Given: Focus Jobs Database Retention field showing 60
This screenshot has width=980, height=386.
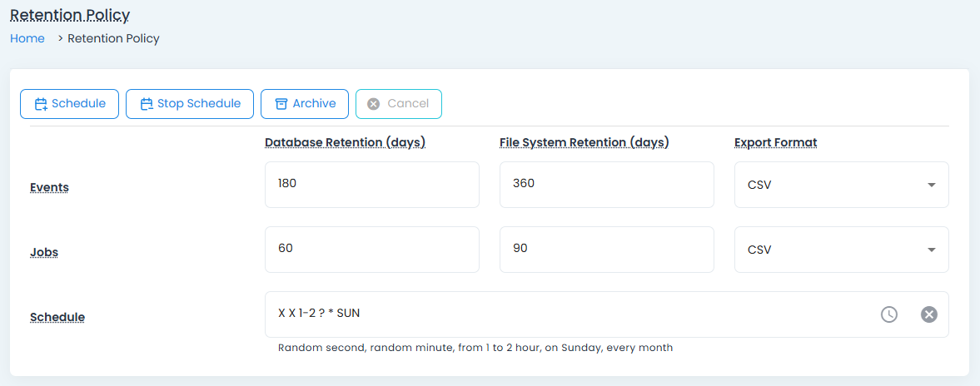Looking at the screenshot, I should (371, 250).
